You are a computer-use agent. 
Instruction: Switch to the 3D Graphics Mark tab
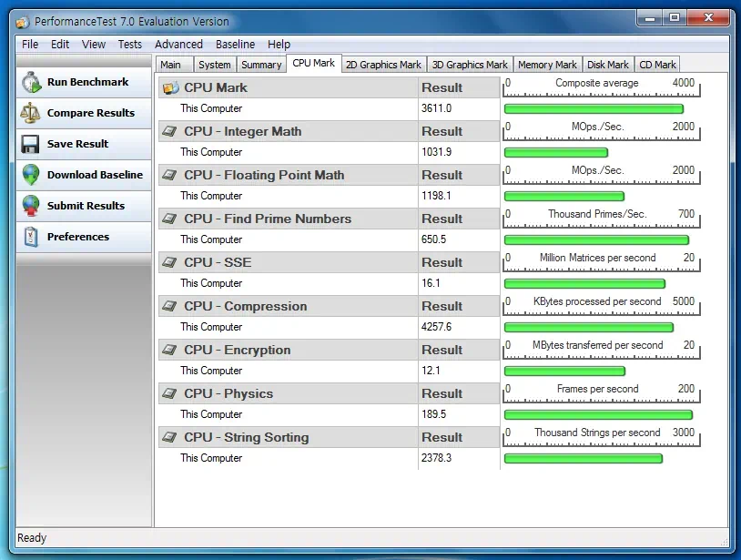click(470, 64)
